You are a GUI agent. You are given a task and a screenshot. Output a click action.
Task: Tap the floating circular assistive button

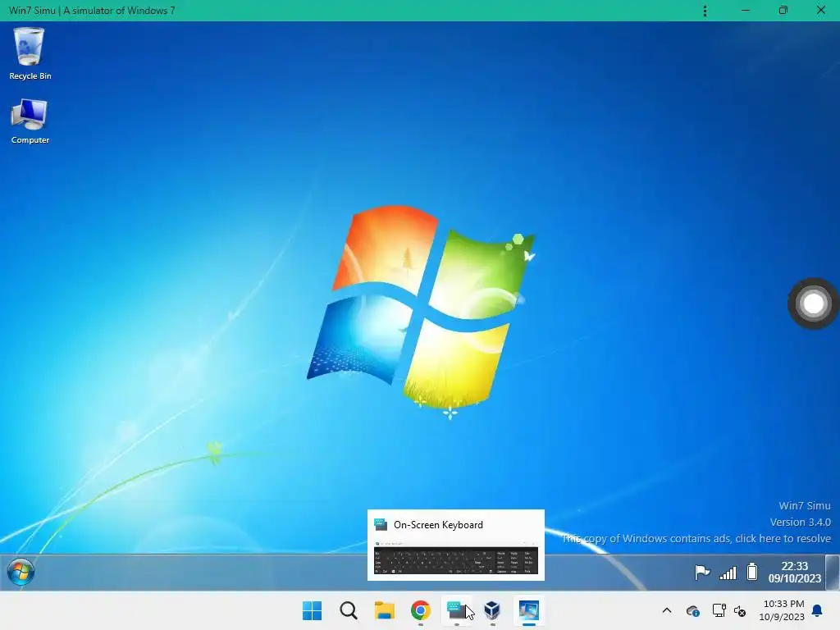coord(813,304)
